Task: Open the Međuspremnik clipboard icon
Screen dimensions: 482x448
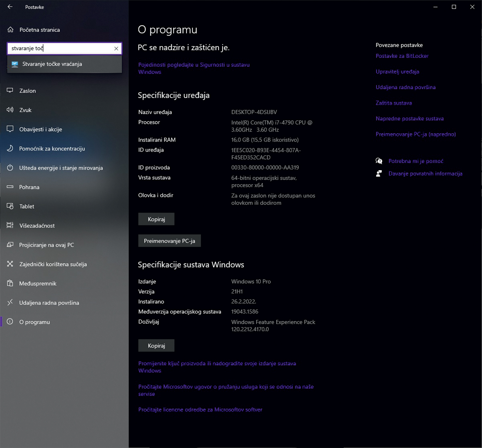Action: tap(10, 283)
